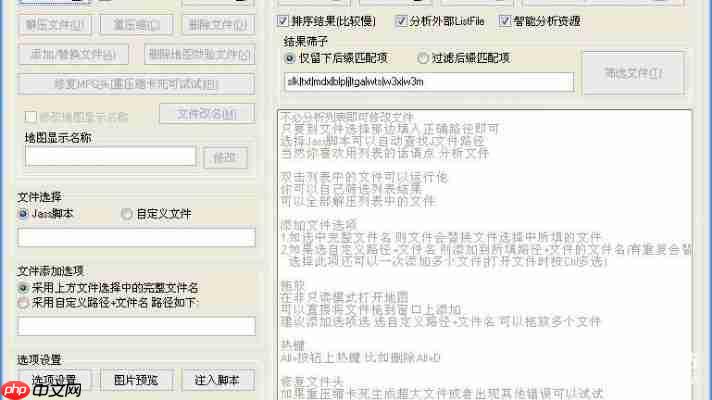Open 选项设置 options button
Screen dimensions: 712x400
pyautogui.click(x=54, y=380)
